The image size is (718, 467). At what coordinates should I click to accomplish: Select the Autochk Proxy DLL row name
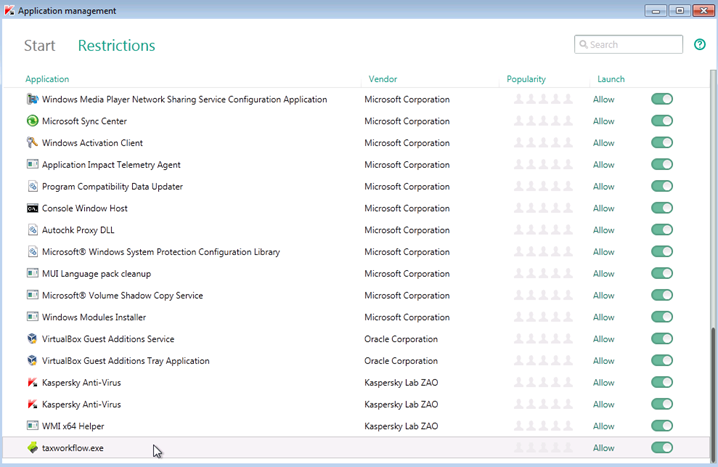point(78,230)
